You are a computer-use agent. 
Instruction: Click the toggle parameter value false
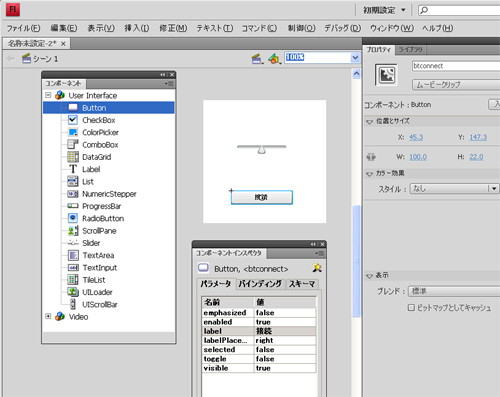pyautogui.click(x=285, y=359)
